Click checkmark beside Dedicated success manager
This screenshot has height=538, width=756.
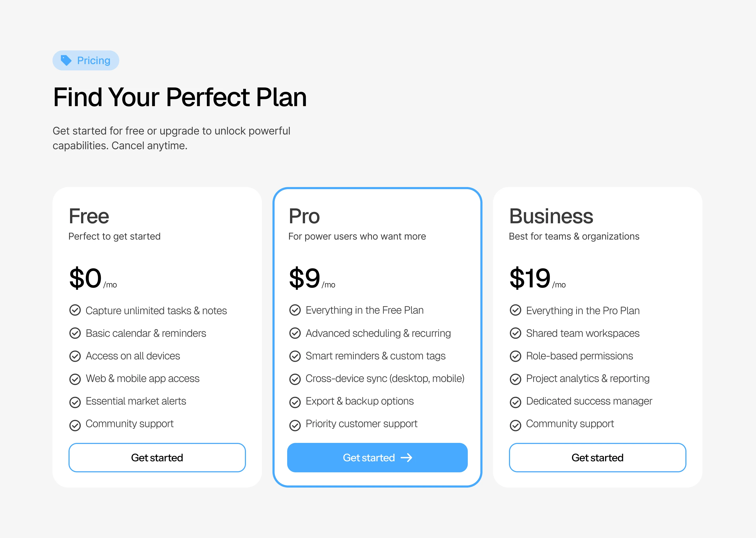click(515, 402)
